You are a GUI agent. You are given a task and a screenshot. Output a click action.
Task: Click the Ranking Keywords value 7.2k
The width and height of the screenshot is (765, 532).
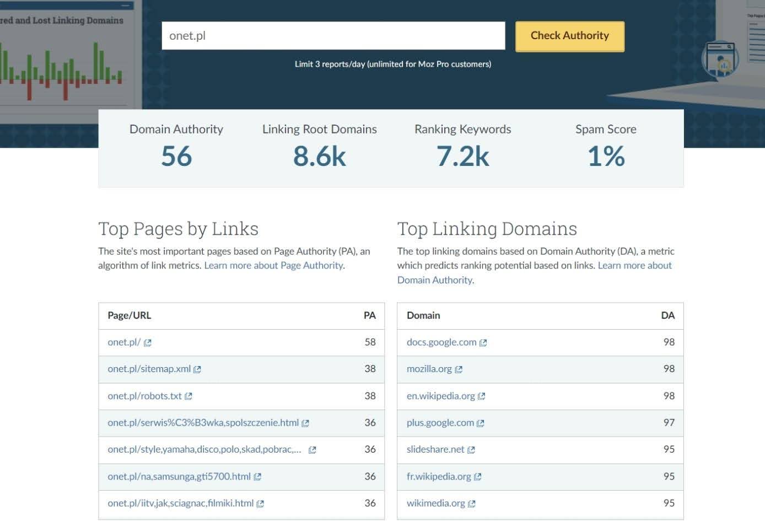(463, 156)
